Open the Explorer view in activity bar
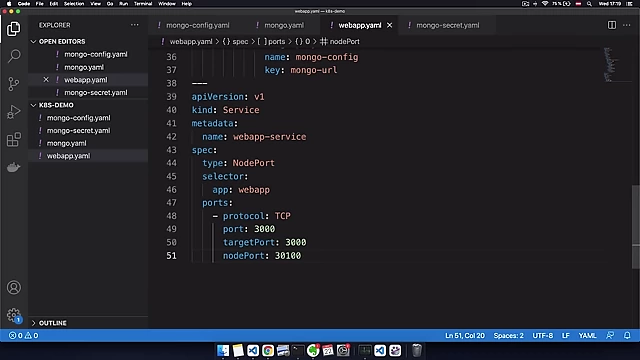Image resolution: width=640 pixels, height=360 pixels. pos(13,29)
